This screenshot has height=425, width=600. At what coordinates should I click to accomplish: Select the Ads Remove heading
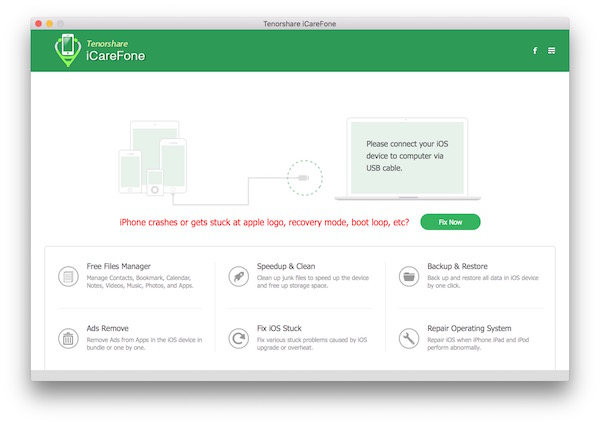point(109,328)
